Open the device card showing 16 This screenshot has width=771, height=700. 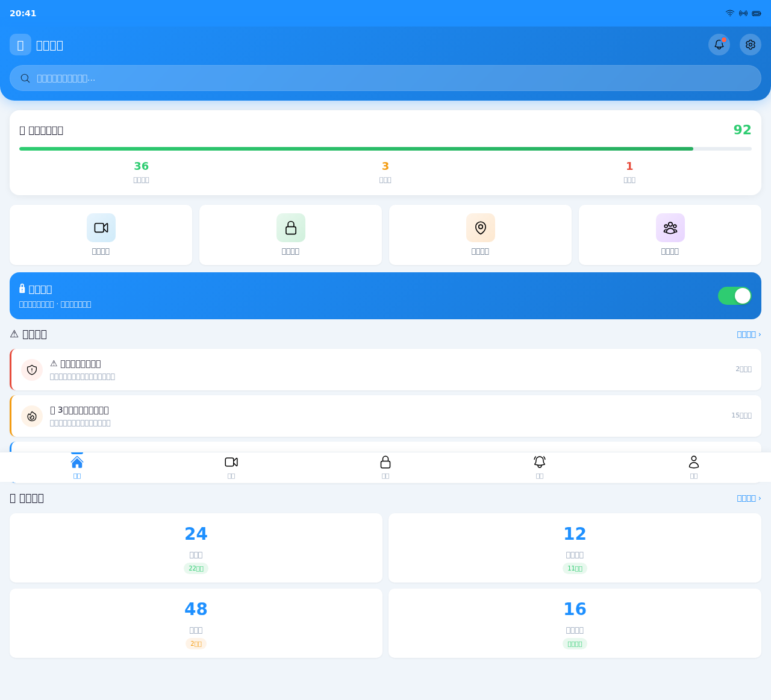[575, 623]
